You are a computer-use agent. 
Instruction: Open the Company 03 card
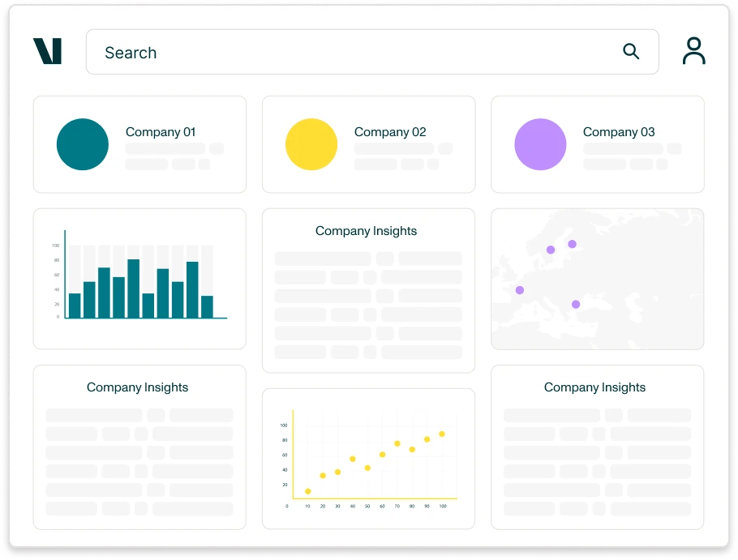[597, 144]
